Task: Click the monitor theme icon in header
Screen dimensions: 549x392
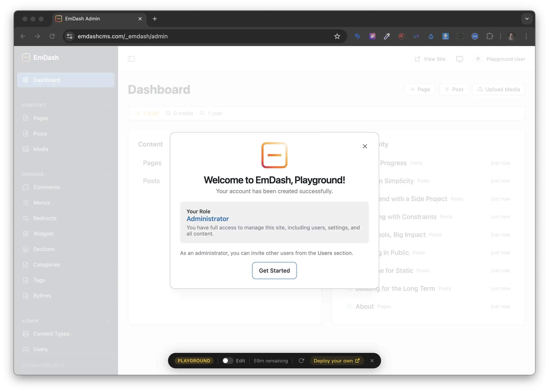Action: point(459,59)
